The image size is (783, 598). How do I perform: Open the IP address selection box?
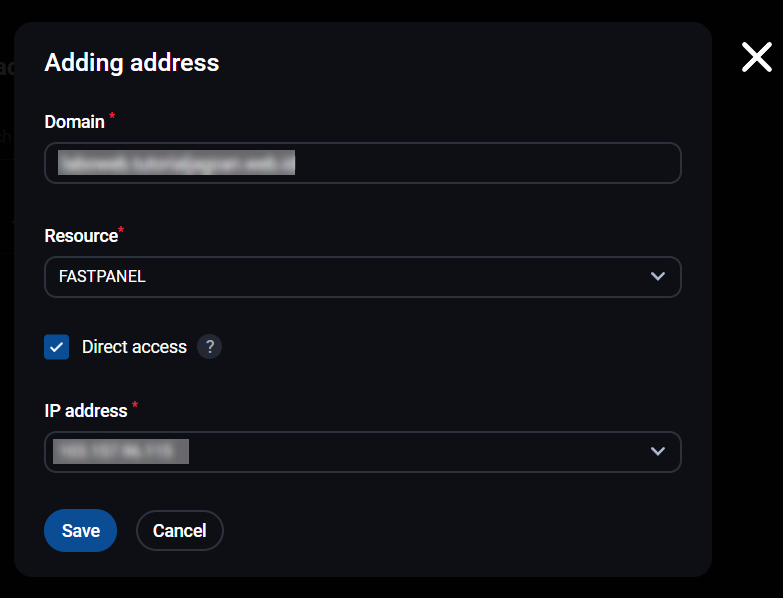pos(363,452)
